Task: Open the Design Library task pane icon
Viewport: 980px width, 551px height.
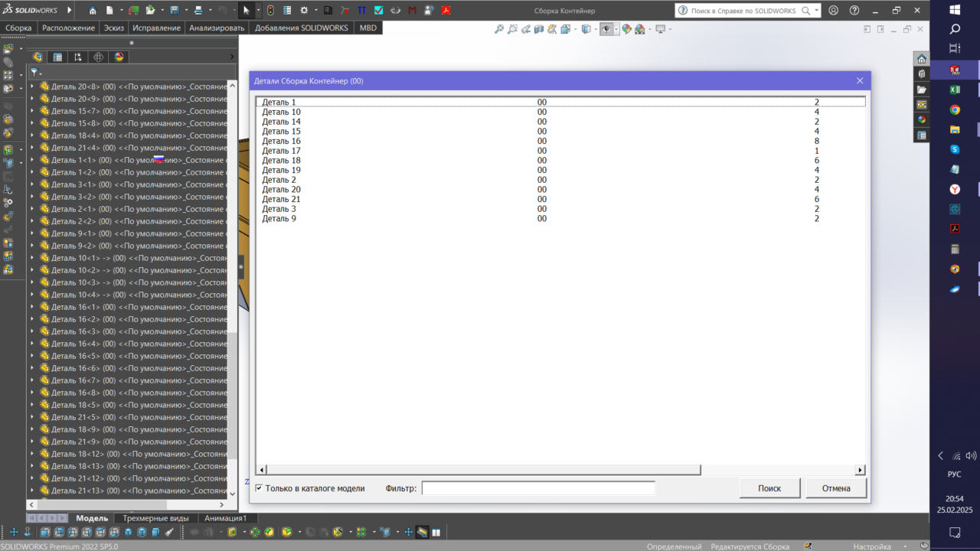Action: (x=922, y=74)
